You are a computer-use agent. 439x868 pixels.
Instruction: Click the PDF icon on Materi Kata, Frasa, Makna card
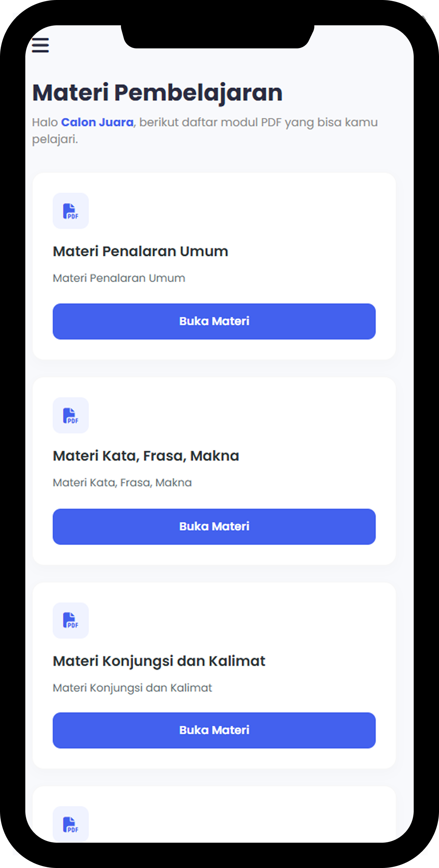coord(70,415)
